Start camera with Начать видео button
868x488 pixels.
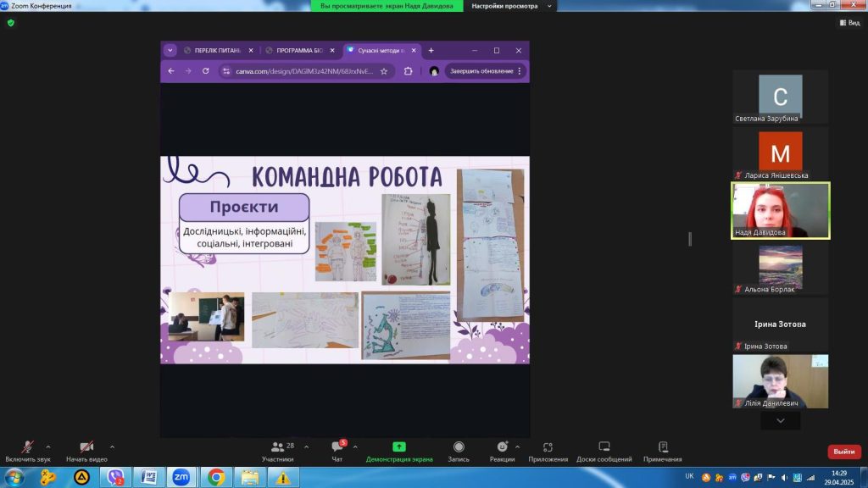86,451
